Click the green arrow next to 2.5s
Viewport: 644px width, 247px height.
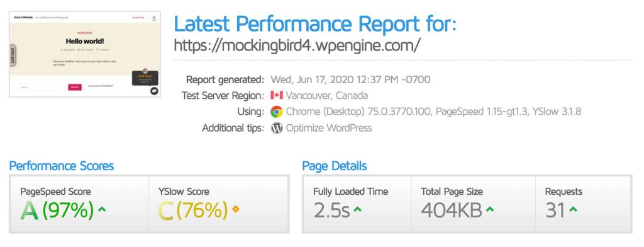pyautogui.click(x=357, y=209)
